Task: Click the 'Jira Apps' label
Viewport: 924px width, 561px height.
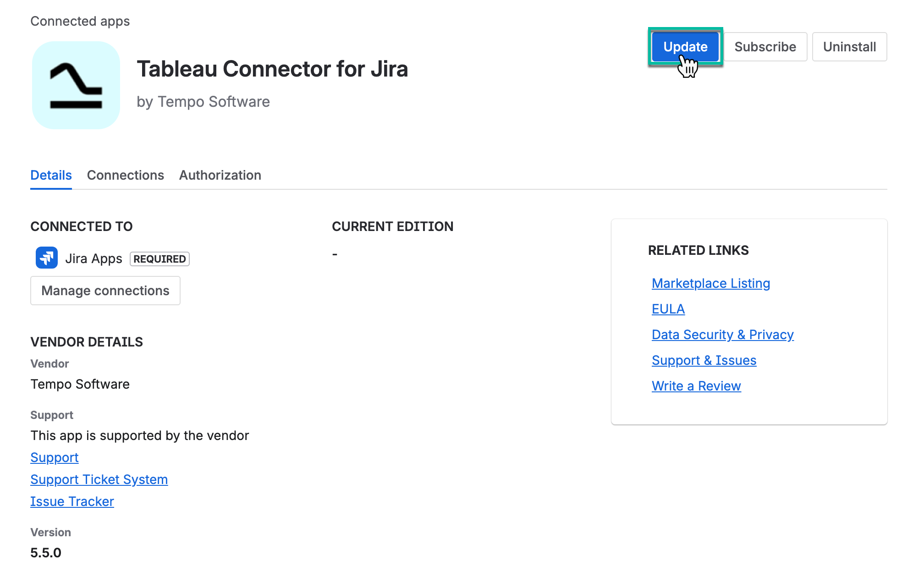Action: pyautogui.click(x=93, y=258)
